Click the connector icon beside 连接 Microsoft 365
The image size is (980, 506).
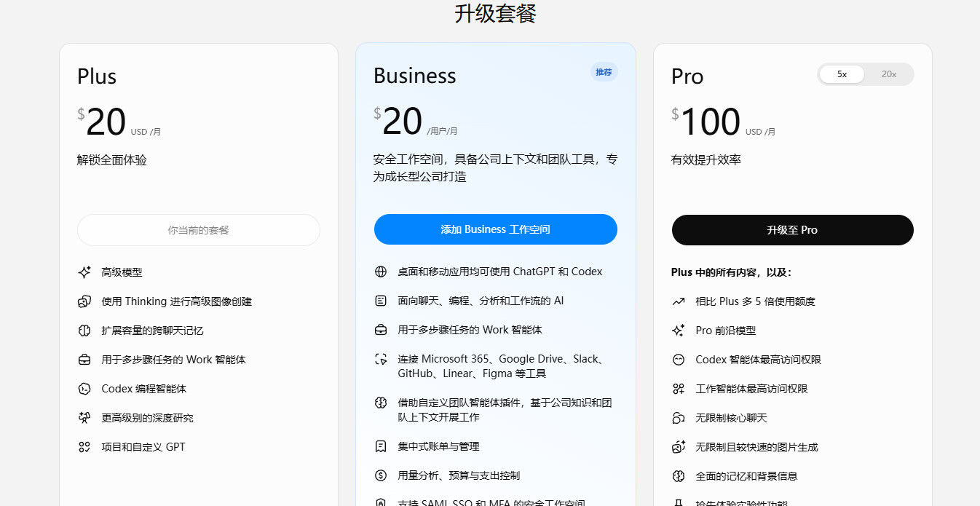(x=381, y=359)
